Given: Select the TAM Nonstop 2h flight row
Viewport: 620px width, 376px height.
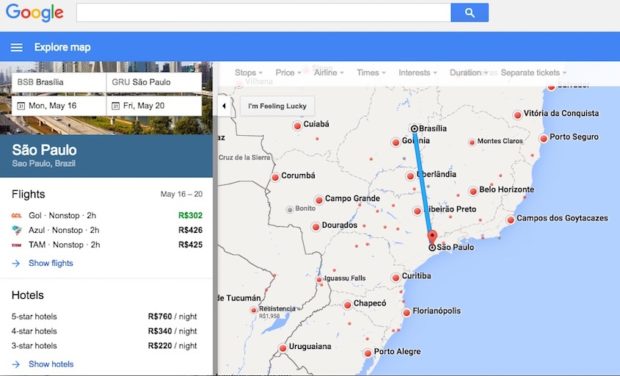Looking at the screenshot, I should click(x=107, y=245).
